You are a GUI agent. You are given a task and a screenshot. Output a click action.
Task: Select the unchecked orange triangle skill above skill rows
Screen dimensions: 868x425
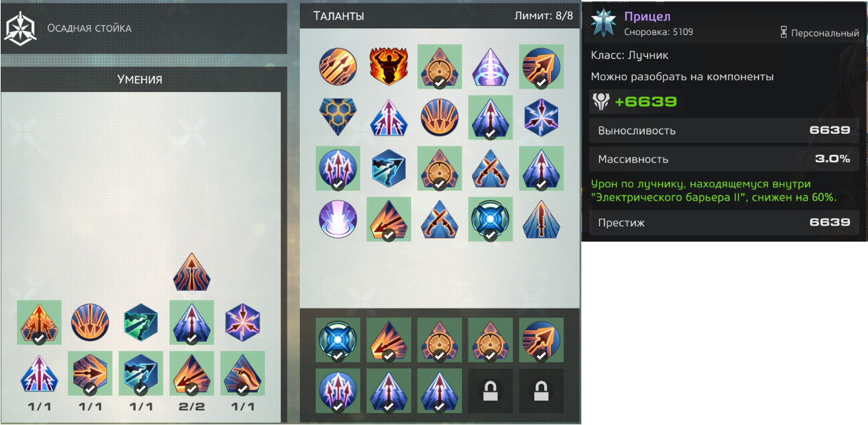(191, 272)
